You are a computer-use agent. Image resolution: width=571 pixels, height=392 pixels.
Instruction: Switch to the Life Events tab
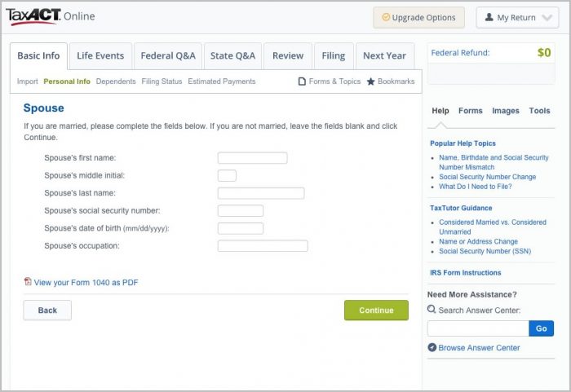point(100,55)
